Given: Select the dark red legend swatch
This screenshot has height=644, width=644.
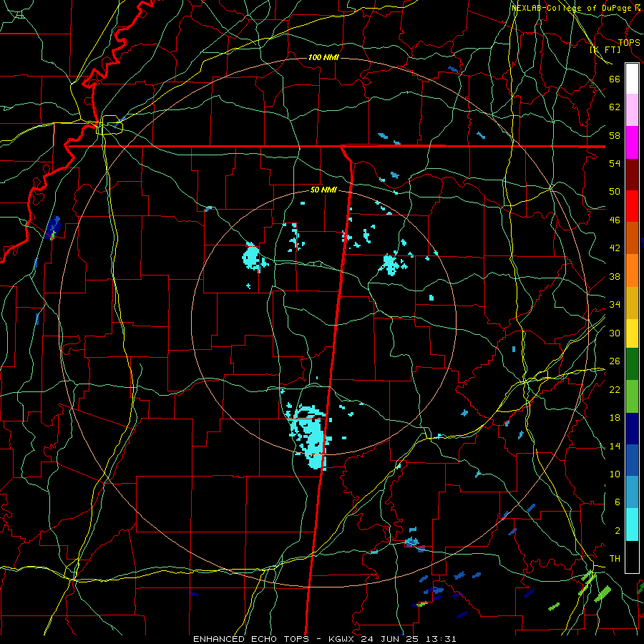Looking at the screenshot, I should [x=632, y=175].
